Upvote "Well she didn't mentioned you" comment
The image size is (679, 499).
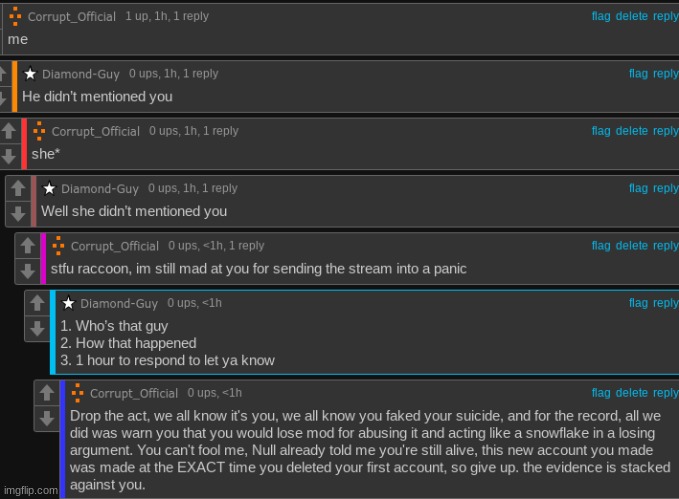(17, 189)
